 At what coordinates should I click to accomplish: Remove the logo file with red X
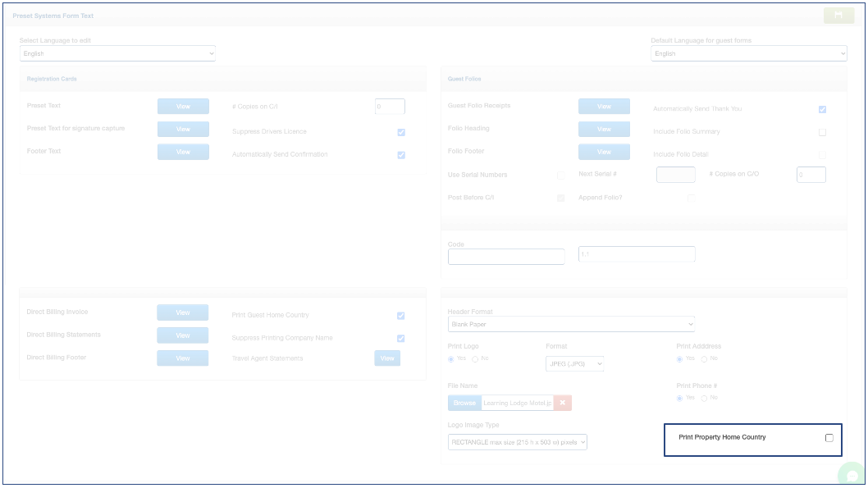pyautogui.click(x=562, y=403)
